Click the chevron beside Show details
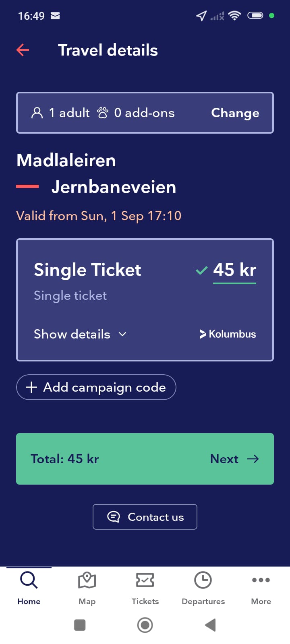The width and height of the screenshot is (290, 644). (122, 334)
